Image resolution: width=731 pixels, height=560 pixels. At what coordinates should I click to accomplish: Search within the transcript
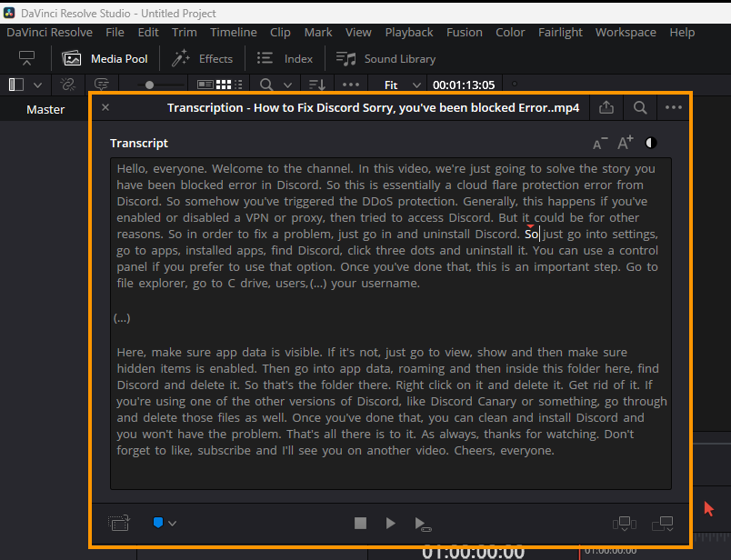tap(640, 107)
